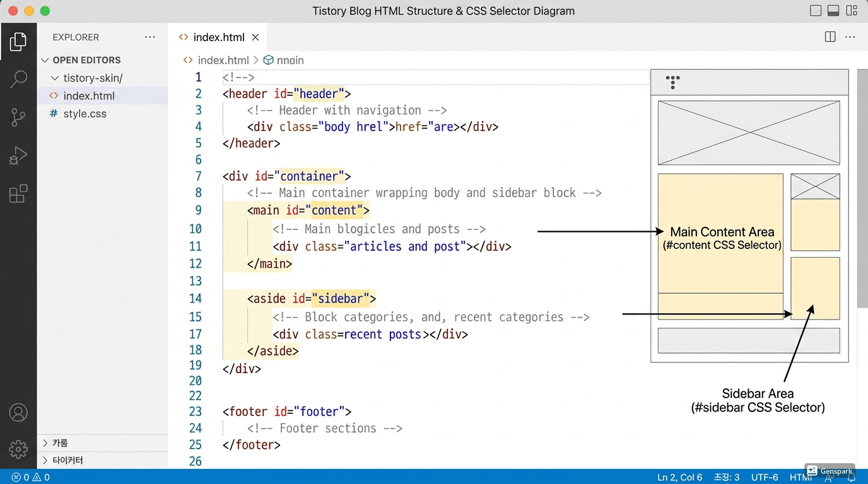Click the footer id="footer" code line
The image size is (868, 484).
(x=286, y=412)
